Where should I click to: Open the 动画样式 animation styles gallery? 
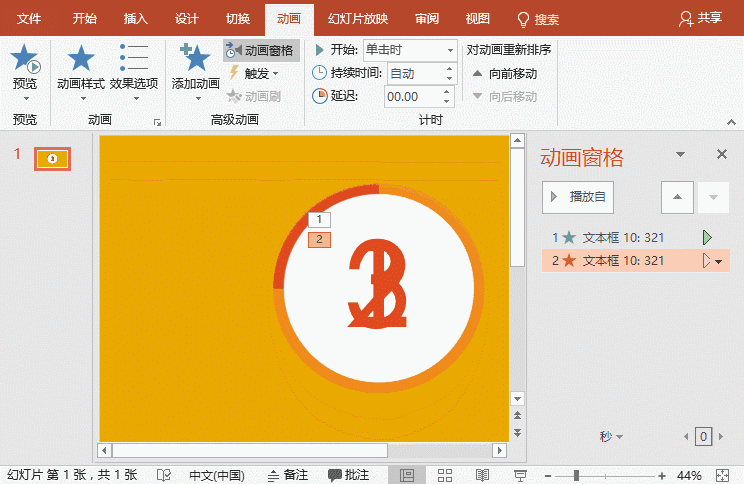[80, 68]
